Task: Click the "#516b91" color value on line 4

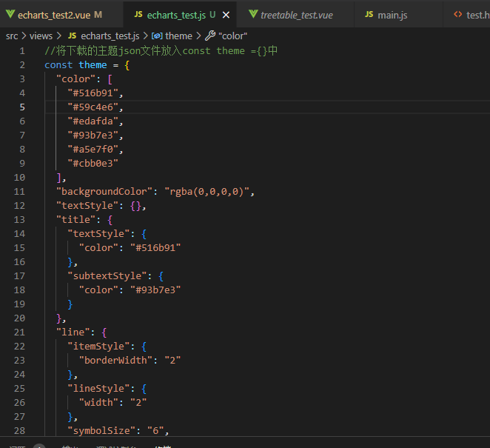Action: pyautogui.click(x=95, y=93)
